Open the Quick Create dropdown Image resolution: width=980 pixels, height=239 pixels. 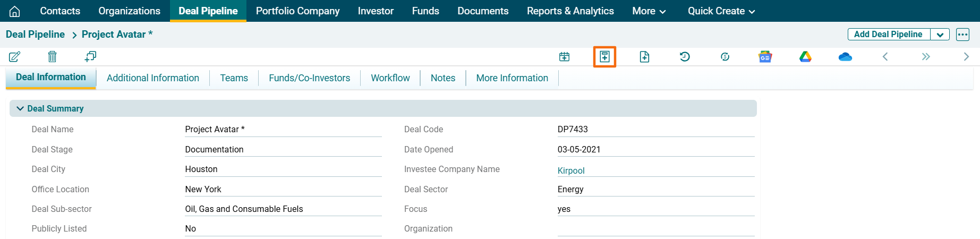point(721,11)
